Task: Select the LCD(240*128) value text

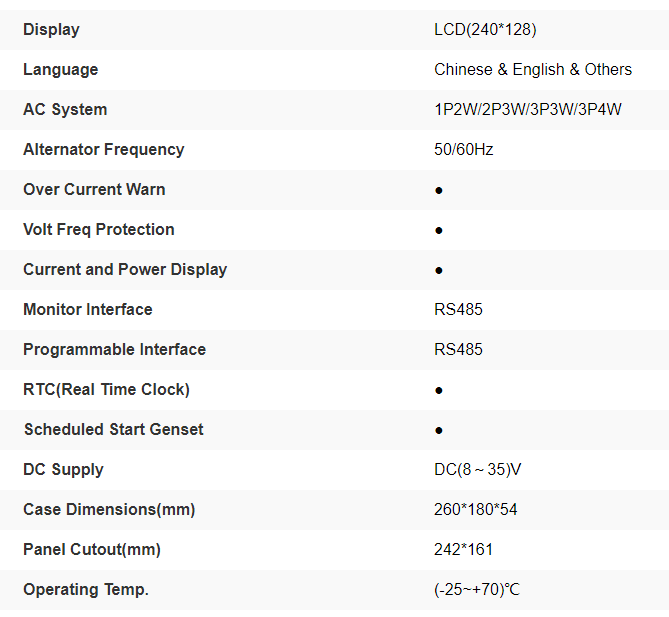Action: (485, 30)
